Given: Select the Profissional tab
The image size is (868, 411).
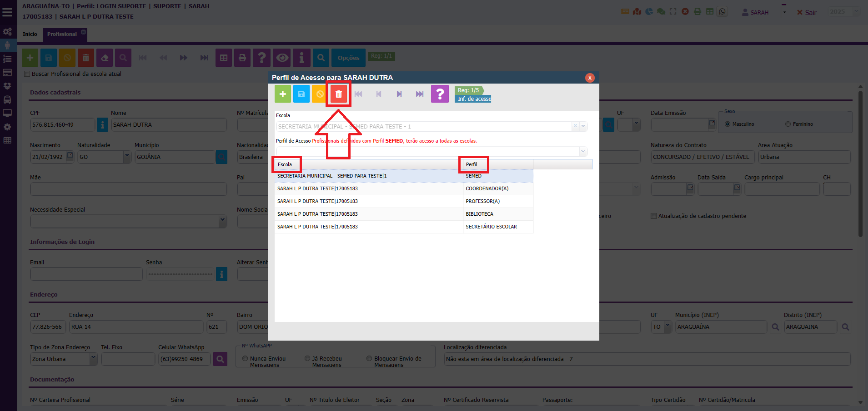Looking at the screenshot, I should click(x=62, y=34).
